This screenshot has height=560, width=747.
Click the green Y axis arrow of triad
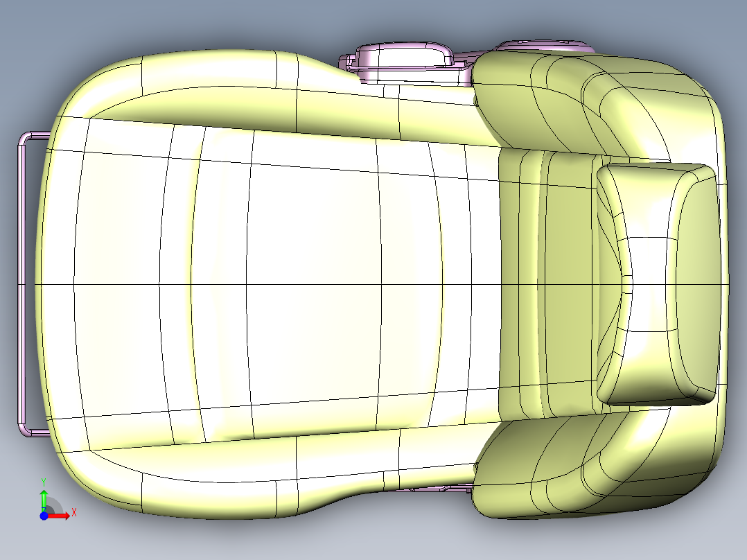pyautogui.click(x=44, y=500)
